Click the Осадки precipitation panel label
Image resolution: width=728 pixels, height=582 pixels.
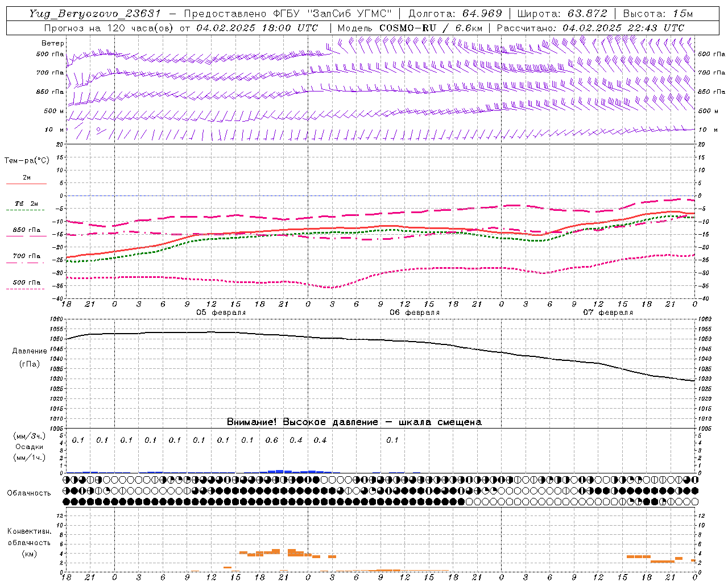(30, 447)
